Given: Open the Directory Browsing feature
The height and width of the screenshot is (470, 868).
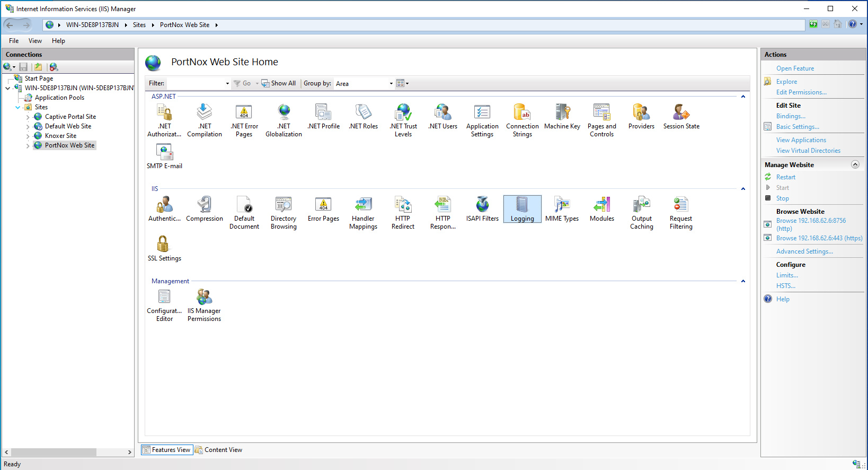Looking at the screenshot, I should [x=284, y=213].
